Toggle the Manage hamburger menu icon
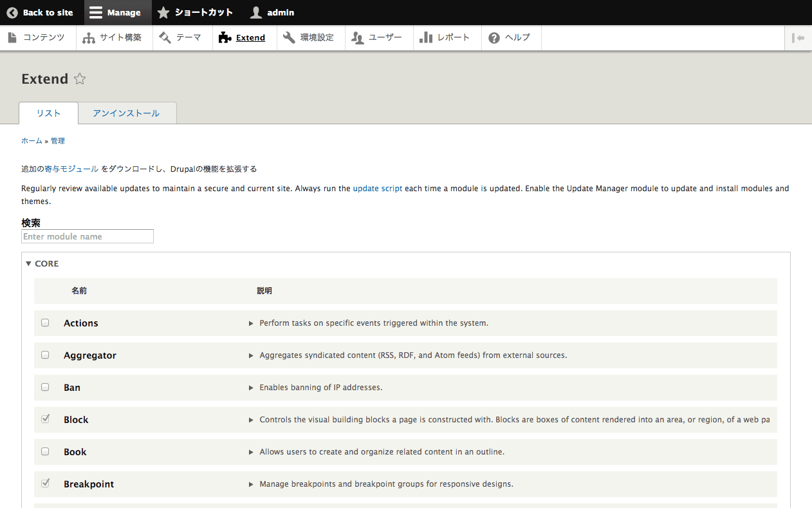The image size is (812, 508). pos(95,12)
